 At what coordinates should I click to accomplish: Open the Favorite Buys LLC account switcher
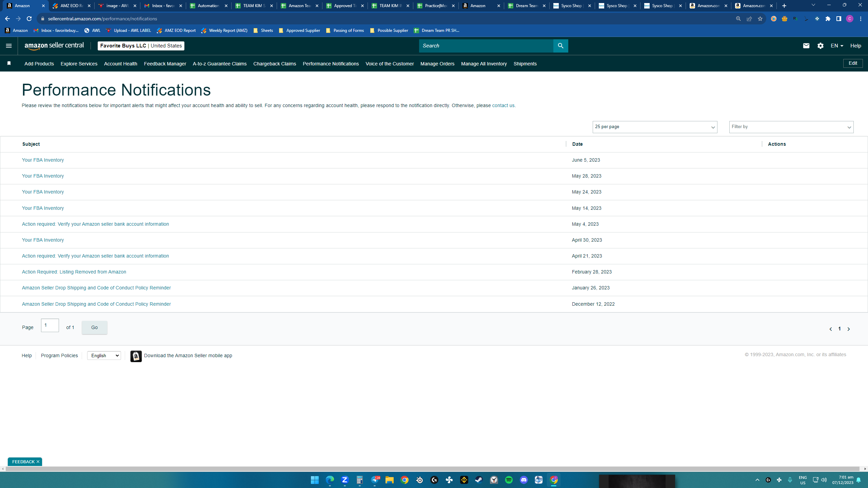(x=141, y=46)
